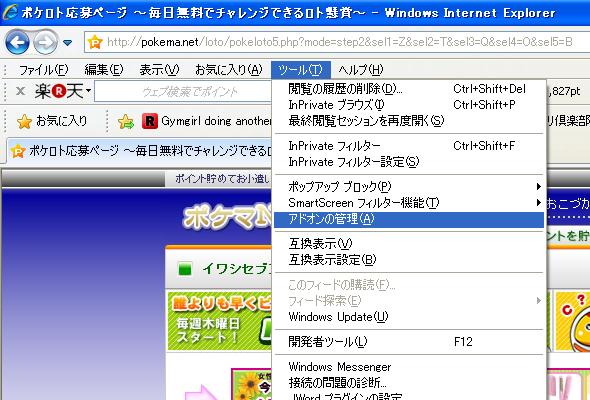Screen dimensions: 590x400
Task: Click the ポケマ site logo
Action: point(228,217)
